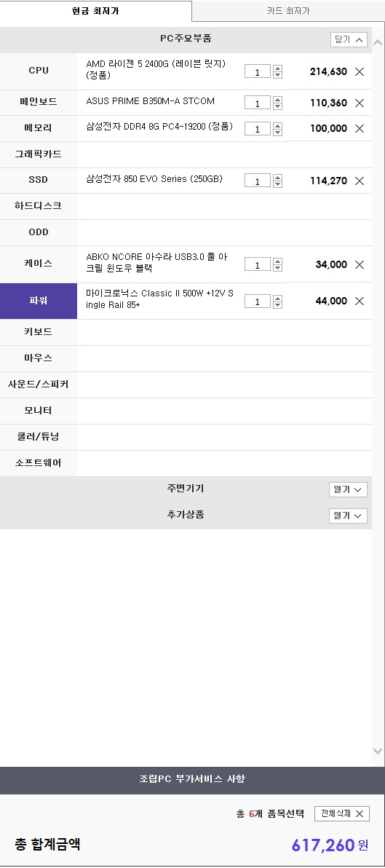Screen dimensions: 385x868
Task: Remove the Samsung 850 EVO SSD item
Action: point(360,181)
